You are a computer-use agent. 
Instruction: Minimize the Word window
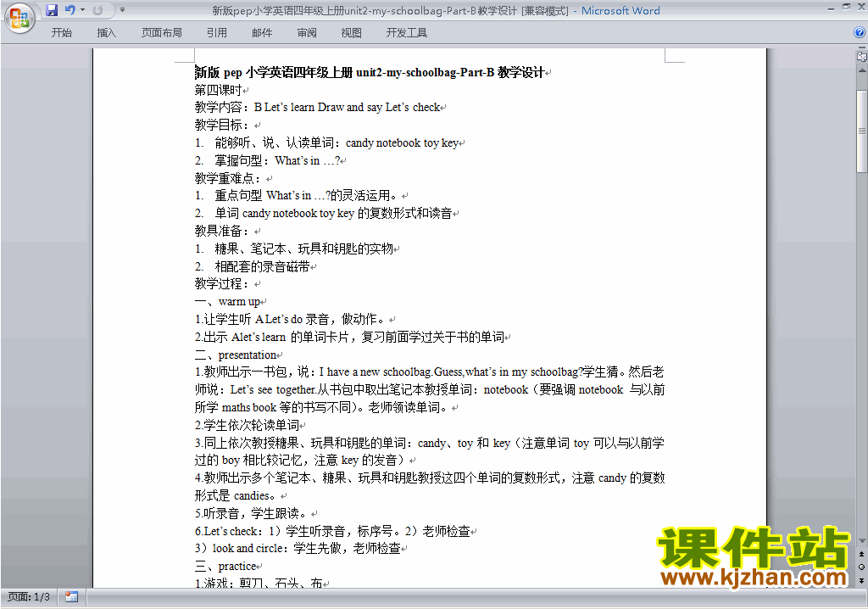pos(831,8)
